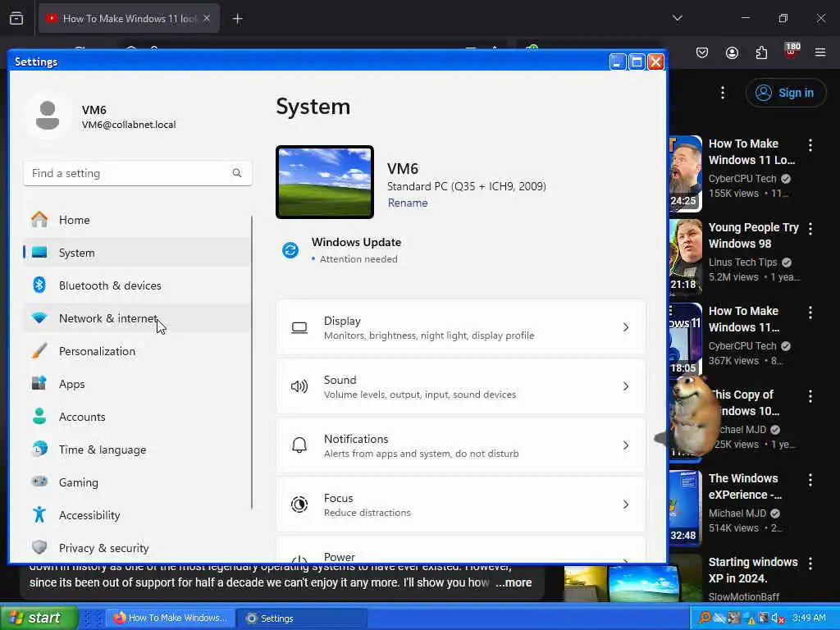Expand Sound settings chevron
Viewport: 840px width, 630px height.
tap(626, 386)
